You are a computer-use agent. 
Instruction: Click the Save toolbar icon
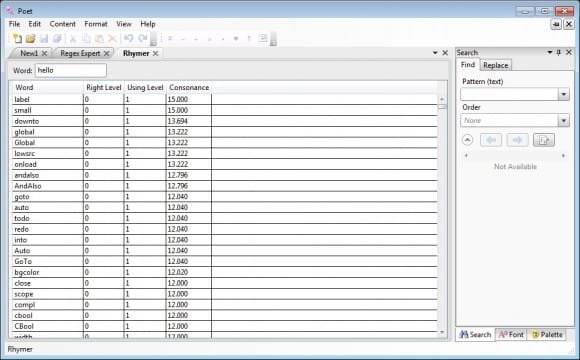[x=44, y=38]
